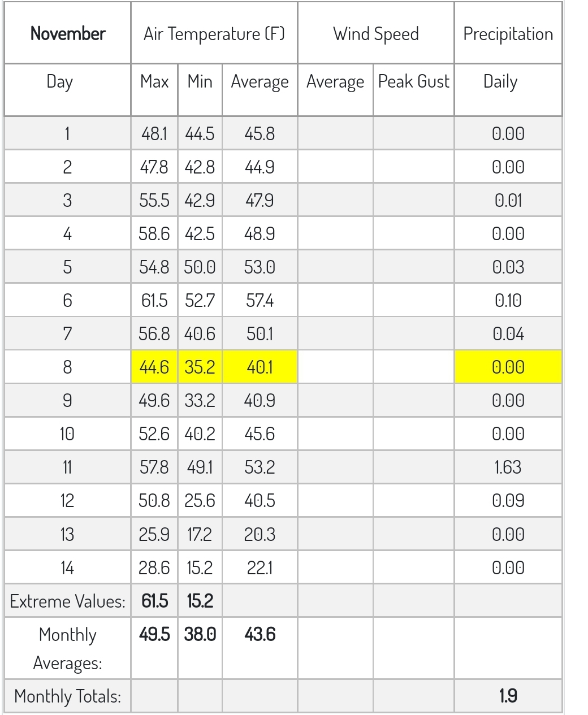This screenshot has width=588, height=715.
Task: Select the 1.63 precipitation value on day 11
Action: (x=508, y=467)
